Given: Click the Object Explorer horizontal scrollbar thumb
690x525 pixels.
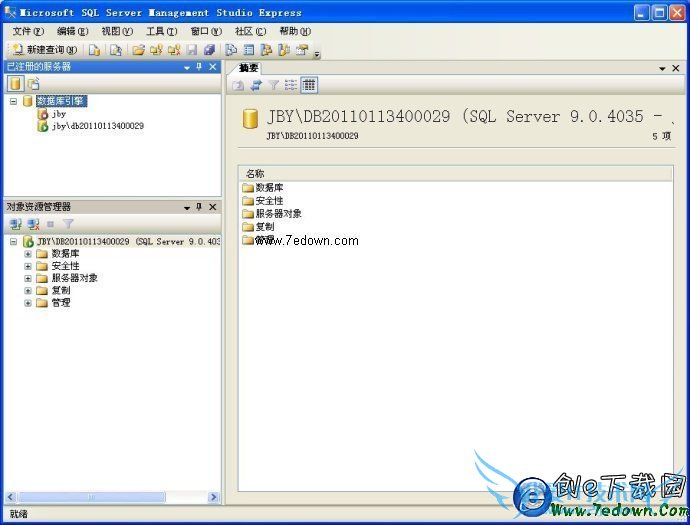Looking at the screenshot, I should pyautogui.click(x=92, y=497).
